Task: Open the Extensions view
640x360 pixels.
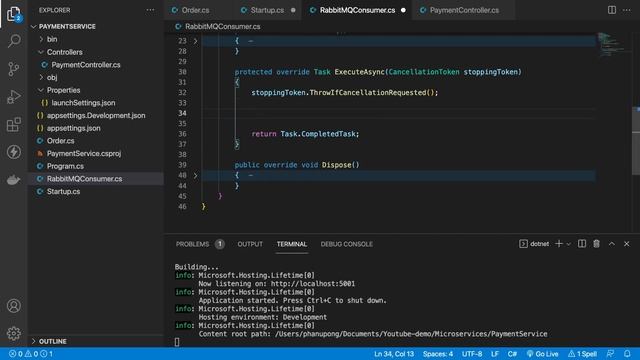Action: click(13, 124)
